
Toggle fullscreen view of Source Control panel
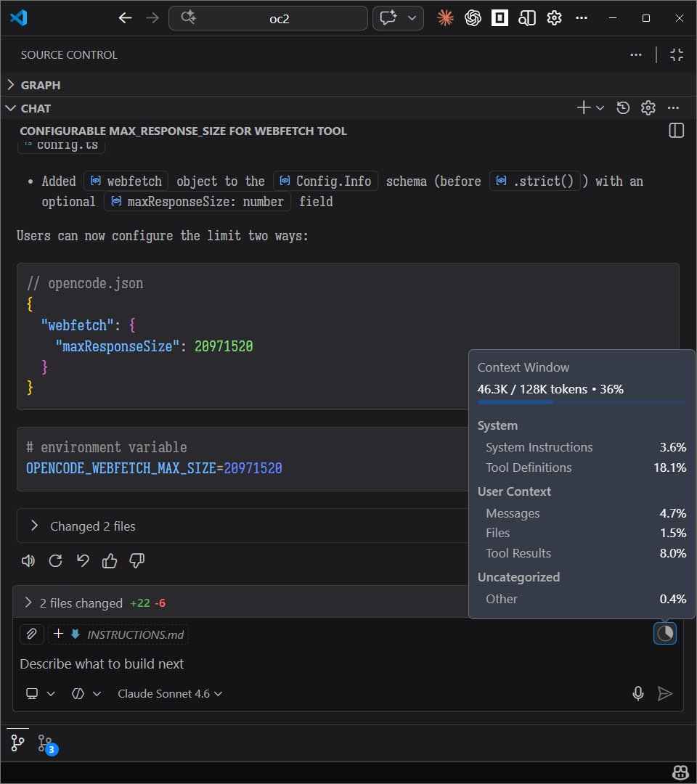[677, 54]
